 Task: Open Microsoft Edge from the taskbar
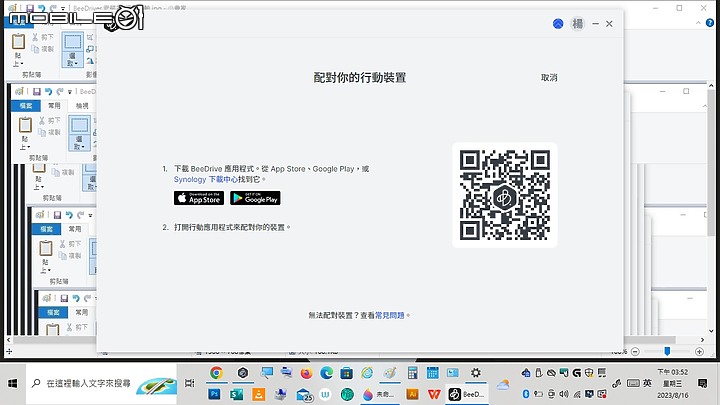(x=326, y=373)
